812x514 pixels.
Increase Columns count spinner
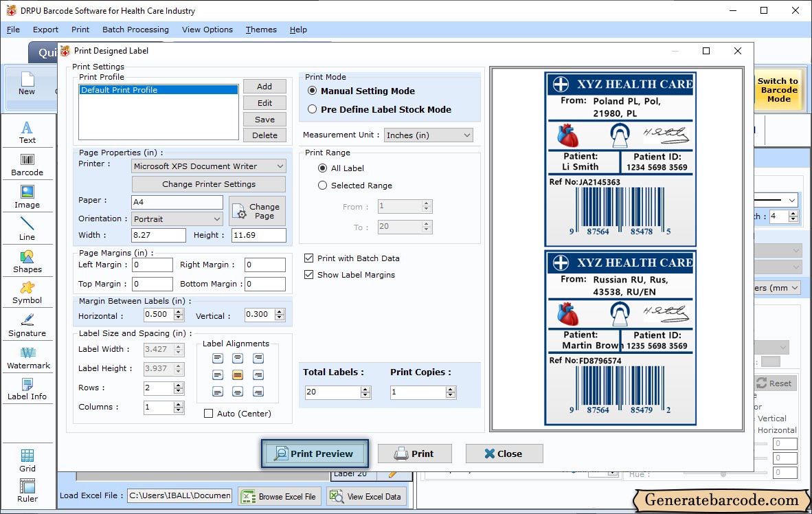pyautogui.click(x=179, y=404)
